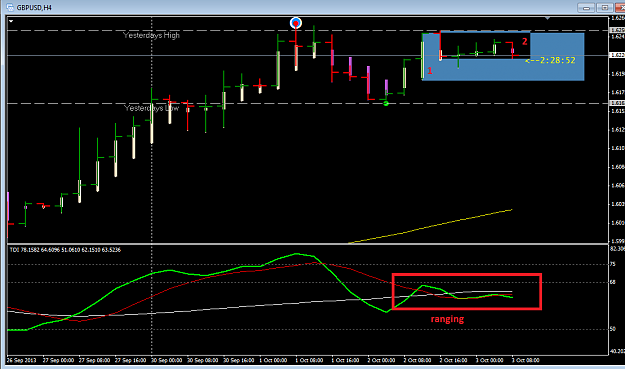625x369 pixels.
Task: Click the 68 level label in TDI window
Action: click(613, 283)
